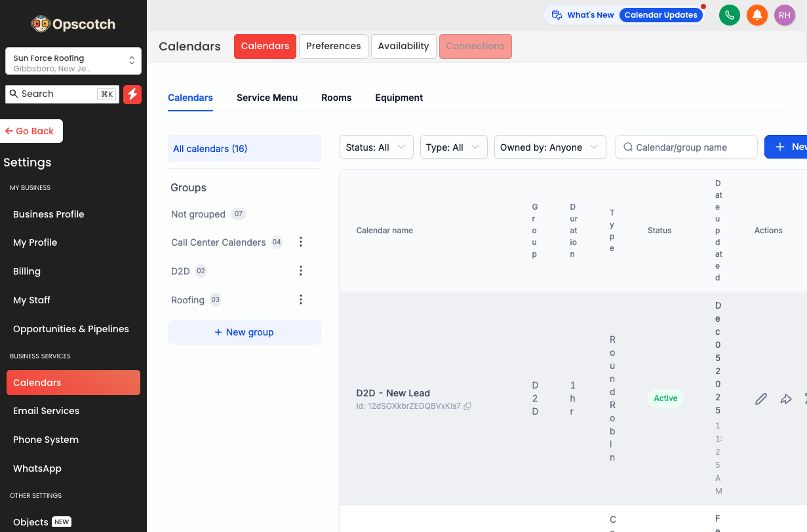The width and height of the screenshot is (807, 532).
Task: Open Phone System in settings sidebar
Action: point(46,440)
